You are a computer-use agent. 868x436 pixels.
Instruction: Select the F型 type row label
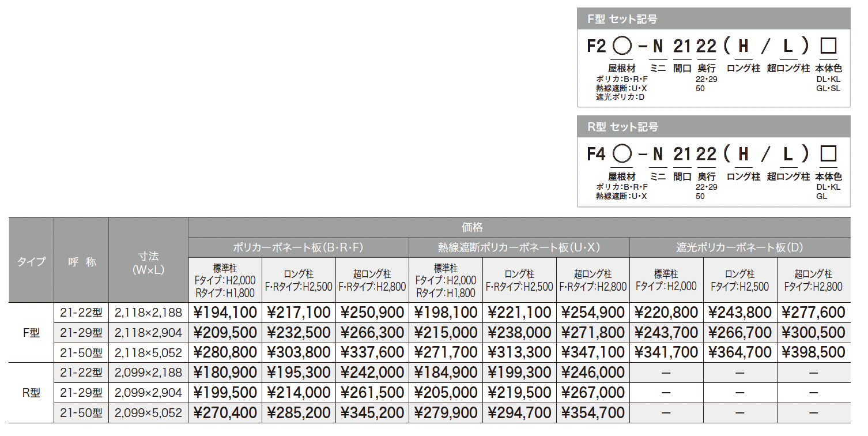tap(31, 333)
